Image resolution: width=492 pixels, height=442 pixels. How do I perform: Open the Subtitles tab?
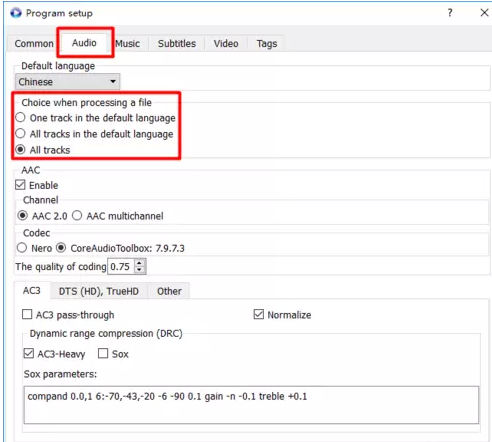click(177, 44)
